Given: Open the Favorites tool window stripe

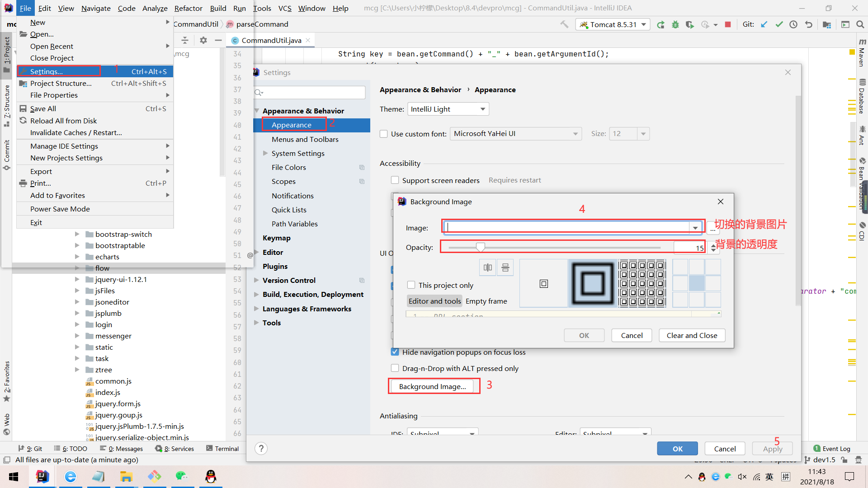Looking at the screenshot, I should pyautogui.click(x=6, y=381).
